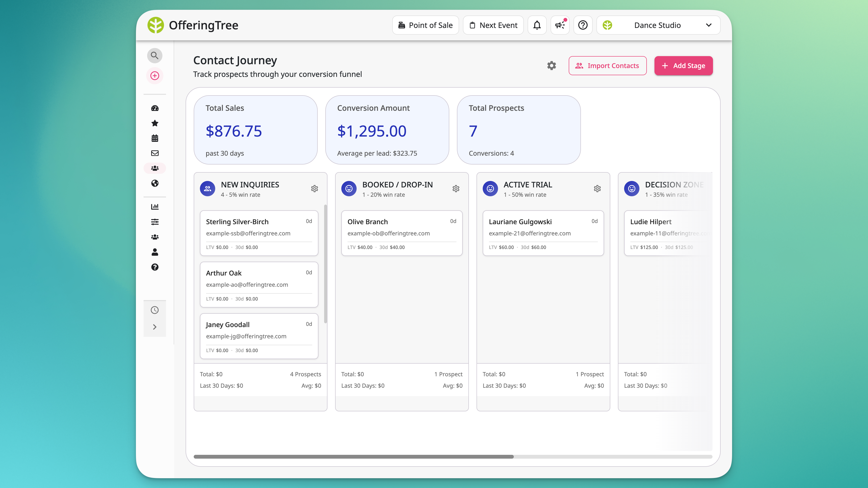The image size is (868, 488).
Task: Click the horizontal scrollbar below the stages
Action: [354, 457]
